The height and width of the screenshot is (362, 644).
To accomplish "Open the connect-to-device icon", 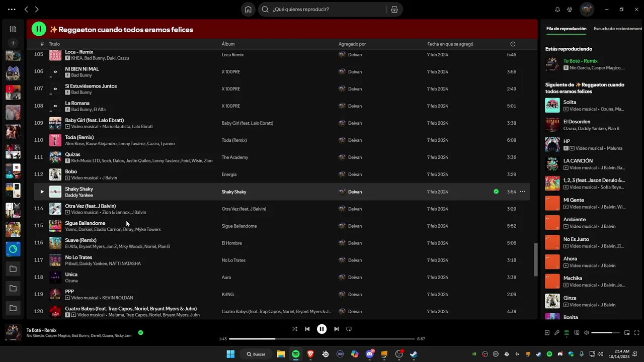I will pos(577,332).
